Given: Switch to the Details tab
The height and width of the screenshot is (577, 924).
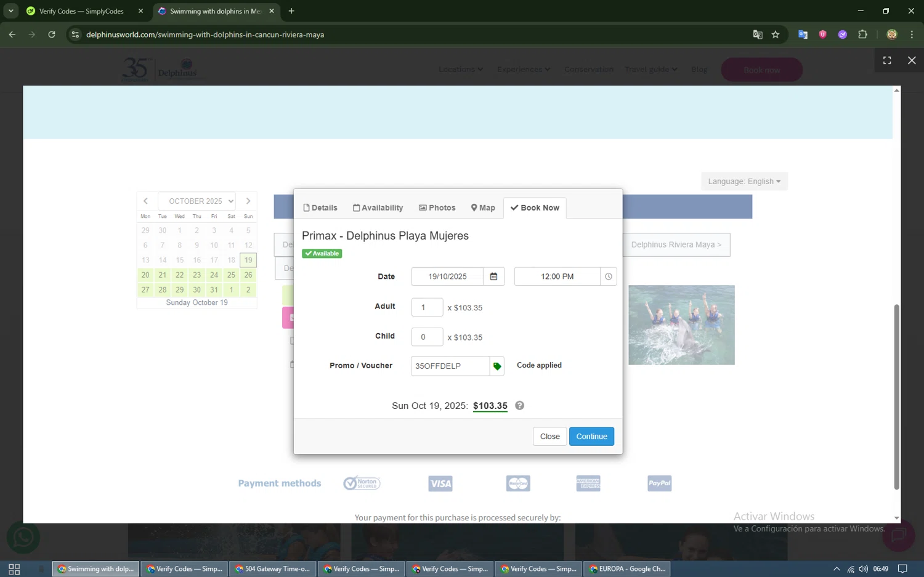Looking at the screenshot, I should pyautogui.click(x=320, y=208).
